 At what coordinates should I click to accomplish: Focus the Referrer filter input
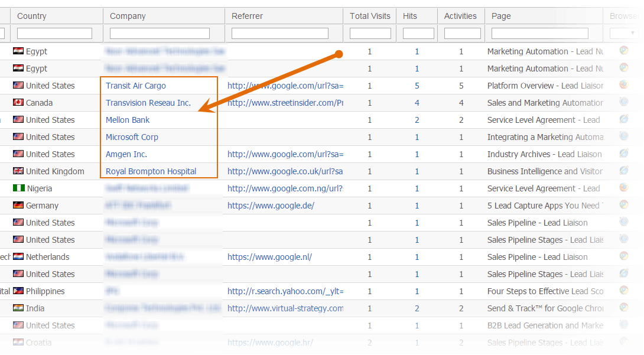[x=280, y=33]
